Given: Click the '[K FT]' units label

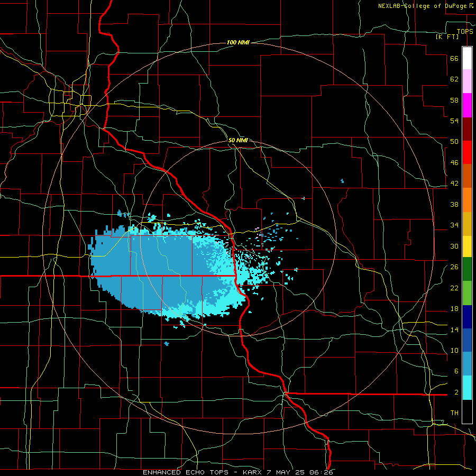Looking at the screenshot, I should point(447,36).
